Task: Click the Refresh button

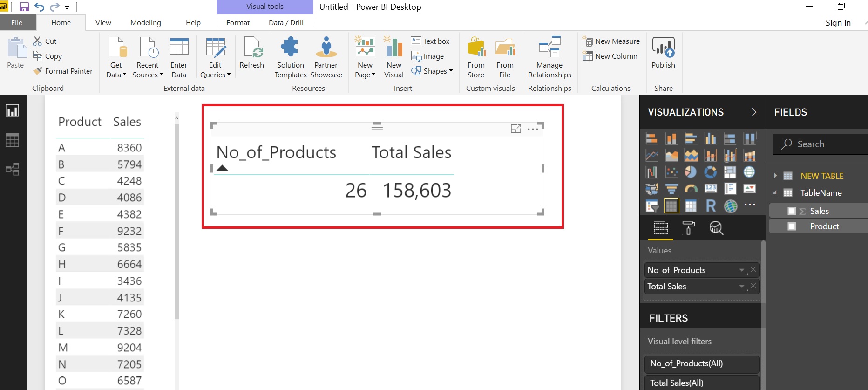Action: click(251, 52)
